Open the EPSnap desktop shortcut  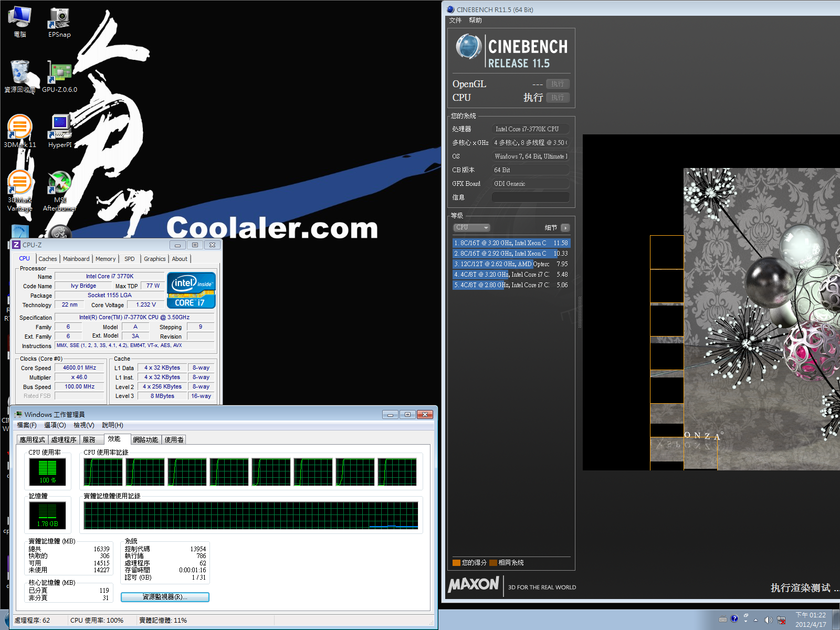pos(59,22)
